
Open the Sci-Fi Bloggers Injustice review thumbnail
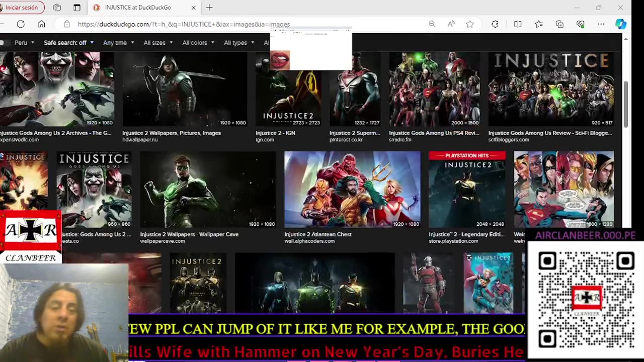[551, 89]
